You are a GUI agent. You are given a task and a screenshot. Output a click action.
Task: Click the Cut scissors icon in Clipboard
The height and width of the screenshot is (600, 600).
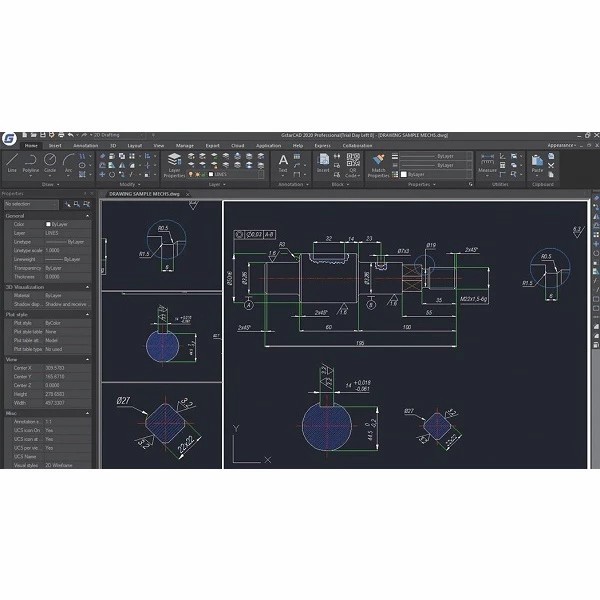551,165
